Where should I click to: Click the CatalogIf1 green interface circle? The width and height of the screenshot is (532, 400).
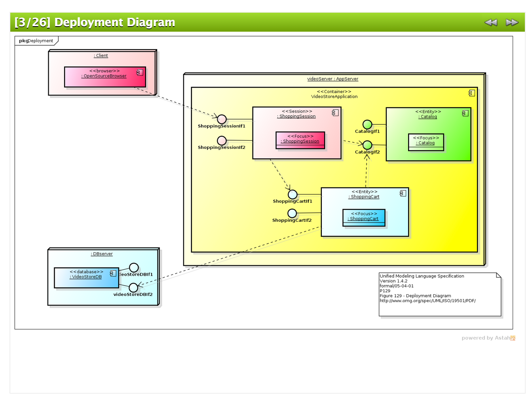tap(367, 125)
